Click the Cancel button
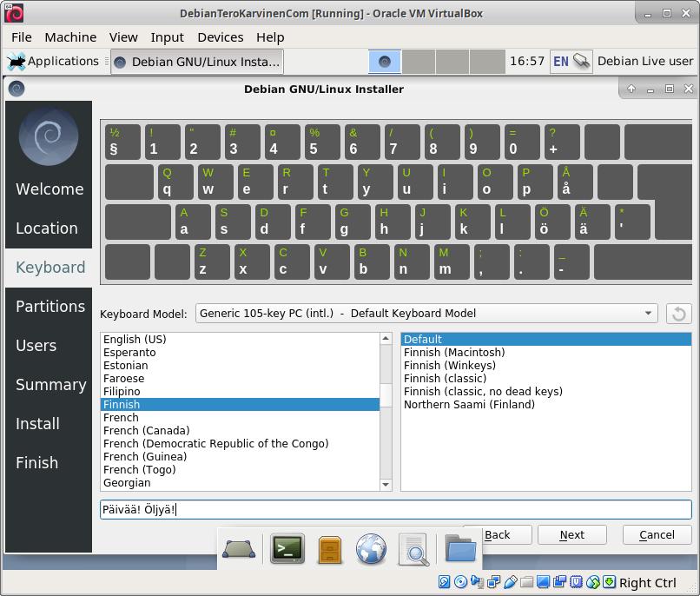Viewport: 700px width, 596px height. (x=657, y=535)
